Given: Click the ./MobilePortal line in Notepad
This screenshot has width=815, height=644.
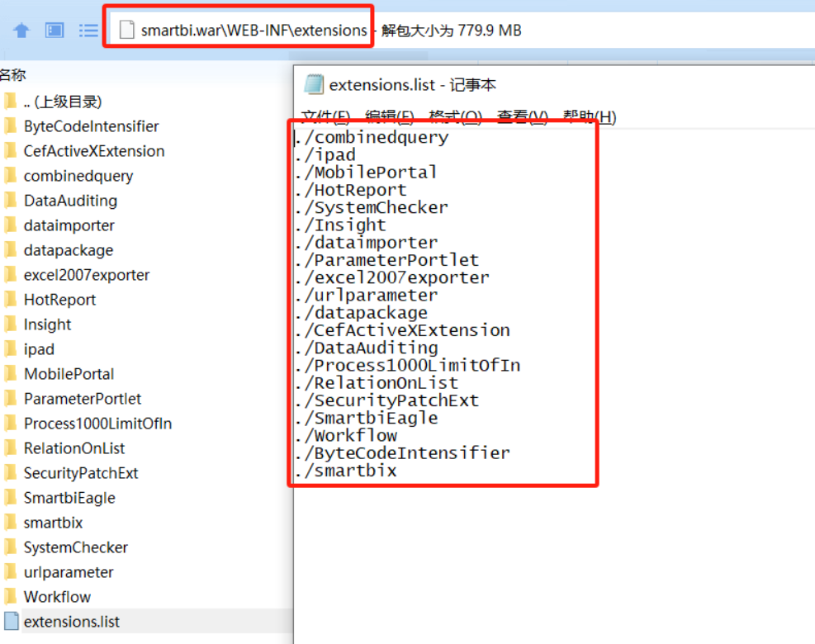Looking at the screenshot, I should (366, 172).
